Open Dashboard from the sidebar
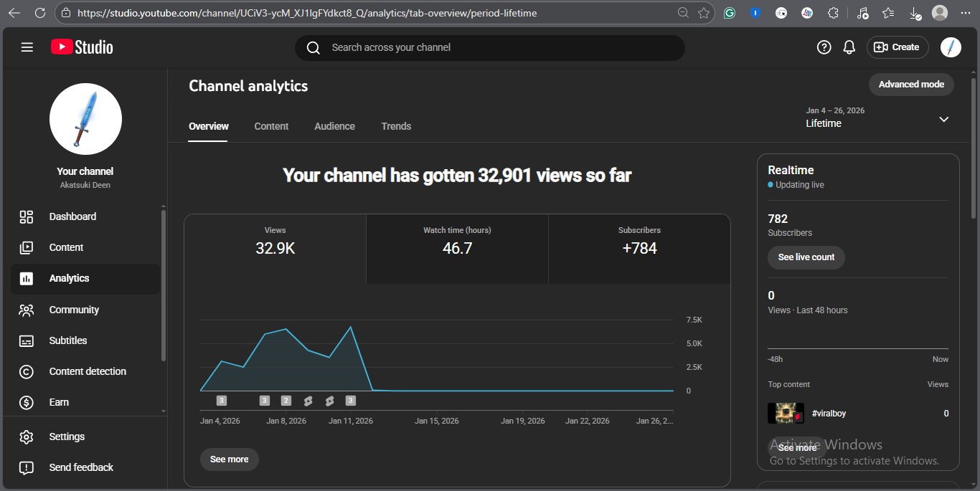980x491 pixels. 72,216
